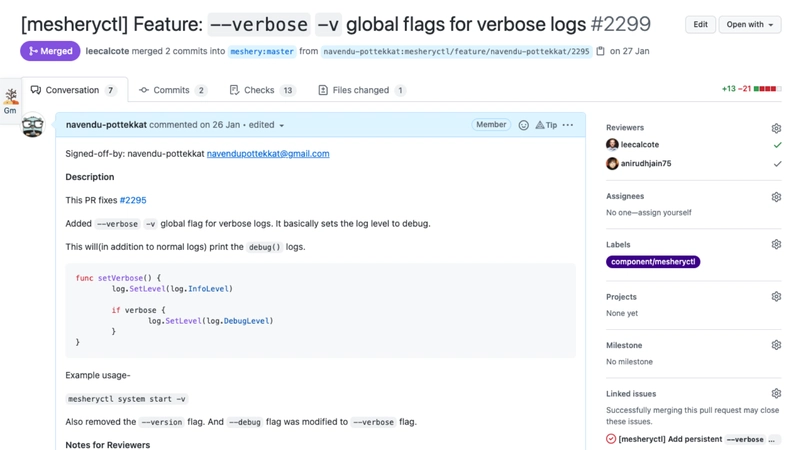The image size is (800, 450).
Task: Click the Gm extension sidebar icon
Action: (x=10, y=101)
